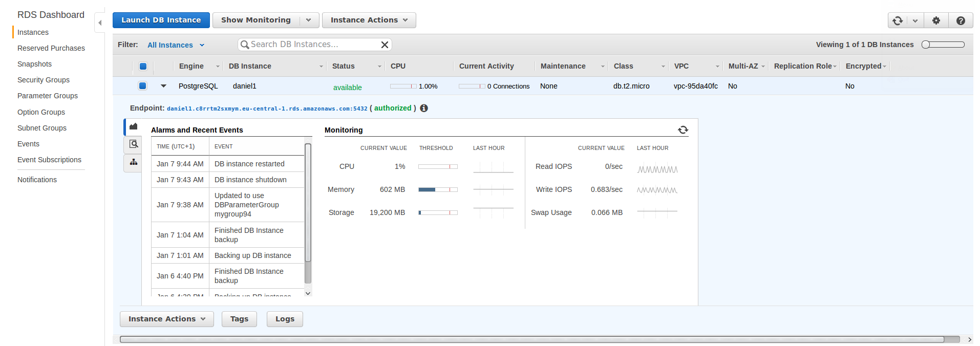The width and height of the screenshot is (980, 346).
Task: Open the refresh options dropdown arrow
Action: 915,20
